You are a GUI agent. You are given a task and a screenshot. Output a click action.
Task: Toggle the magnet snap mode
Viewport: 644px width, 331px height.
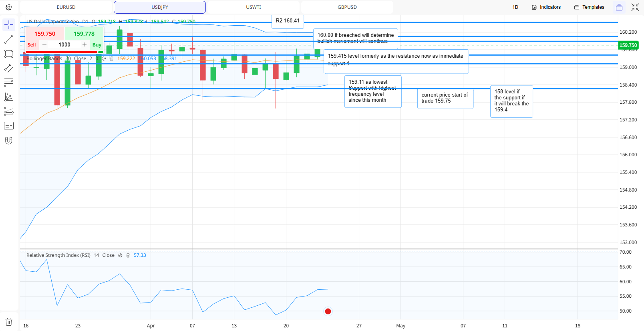pos(9,140)
